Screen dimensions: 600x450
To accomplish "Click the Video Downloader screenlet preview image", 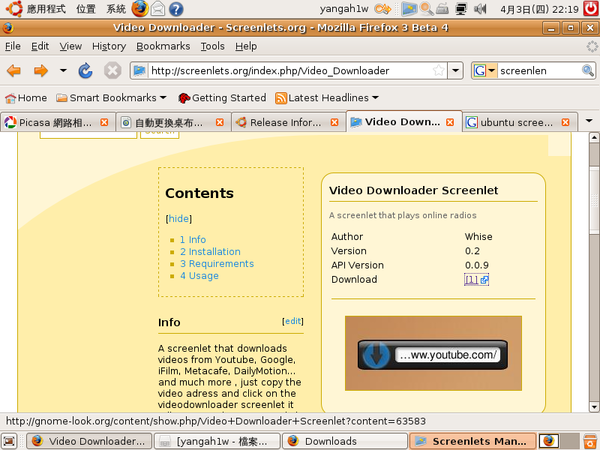I will point(433,353).
